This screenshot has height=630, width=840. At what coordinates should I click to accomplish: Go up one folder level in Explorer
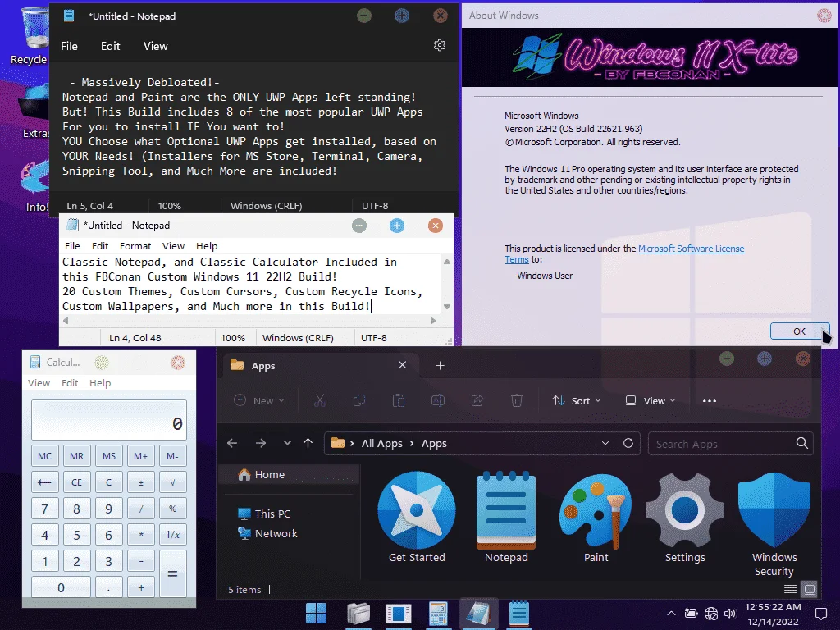[x=308, y=443]
